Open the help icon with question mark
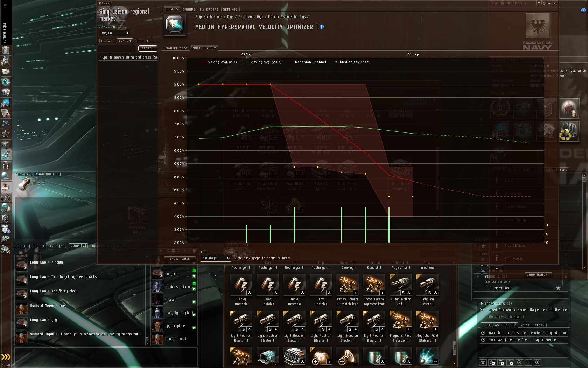 pos(6,229)
